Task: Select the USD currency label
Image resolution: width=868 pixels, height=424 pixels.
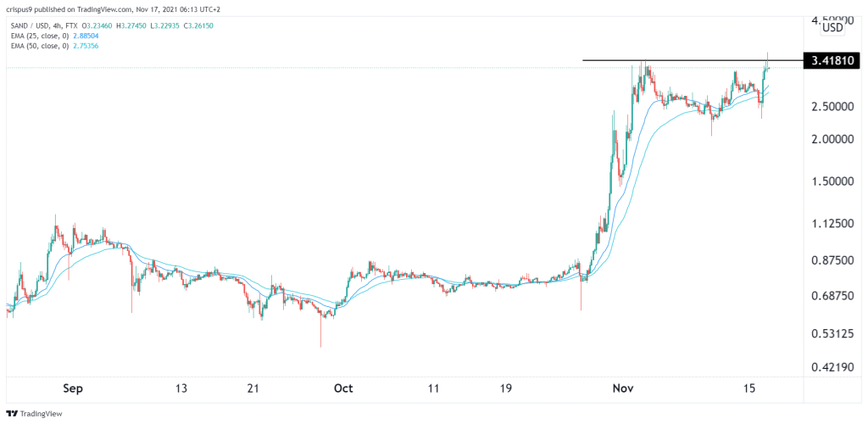Action: coord(833,28)
